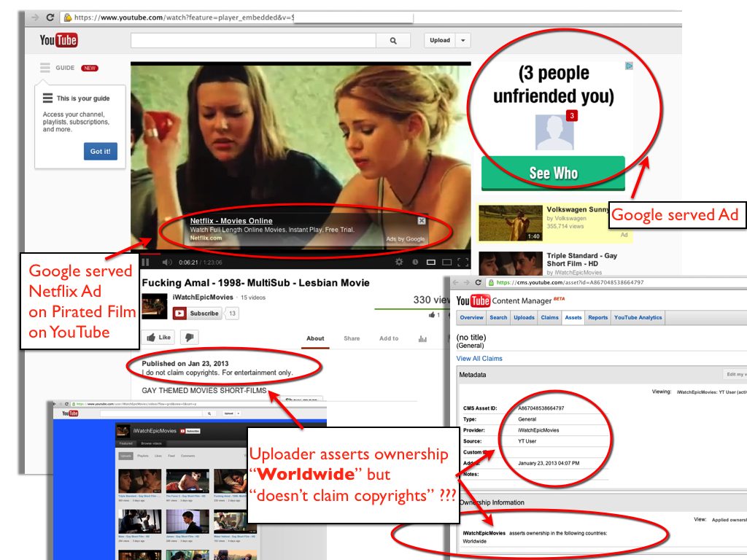
Task: Open the About tab below the video
Action: 315,338
